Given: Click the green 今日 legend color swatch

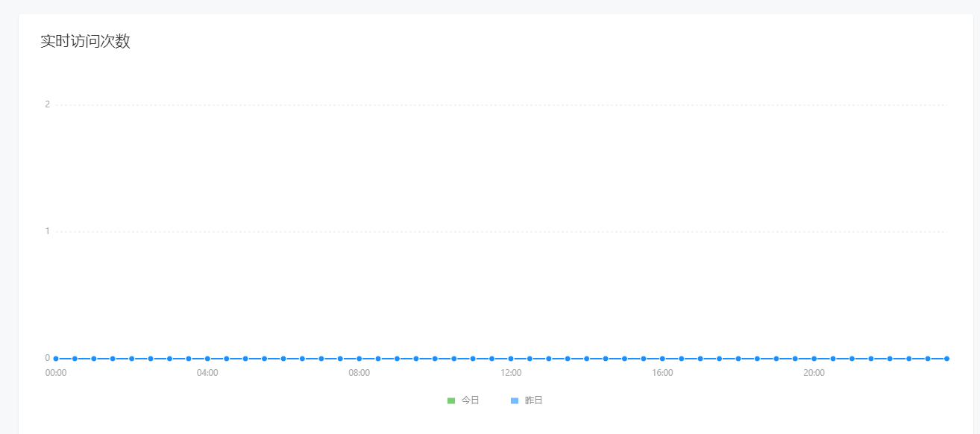Looking at the screenshot, I should pyautogui.click(x=451, y=401).
